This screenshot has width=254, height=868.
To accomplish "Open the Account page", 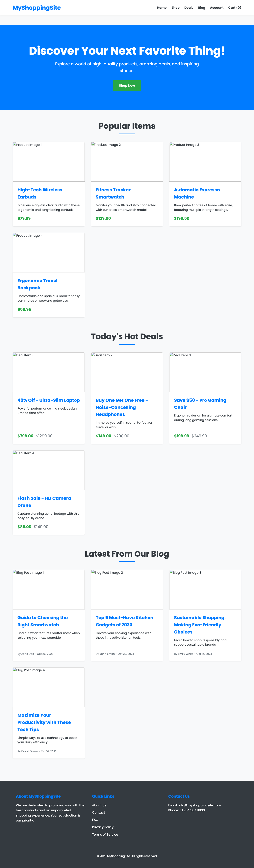I will [217, 8].
